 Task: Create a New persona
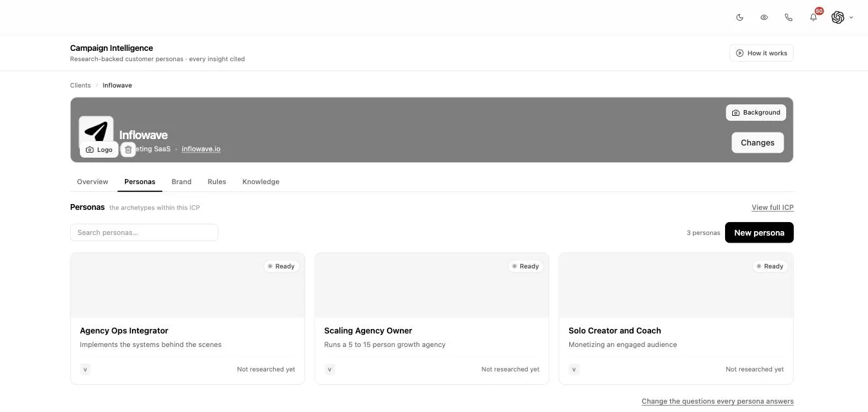point(759,232)
